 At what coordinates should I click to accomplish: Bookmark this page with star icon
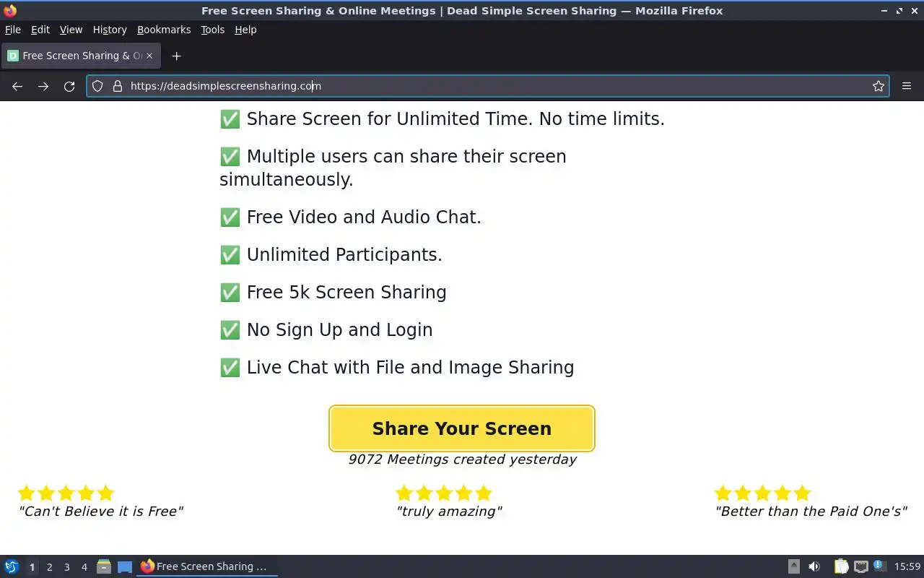tap(878, 86)
